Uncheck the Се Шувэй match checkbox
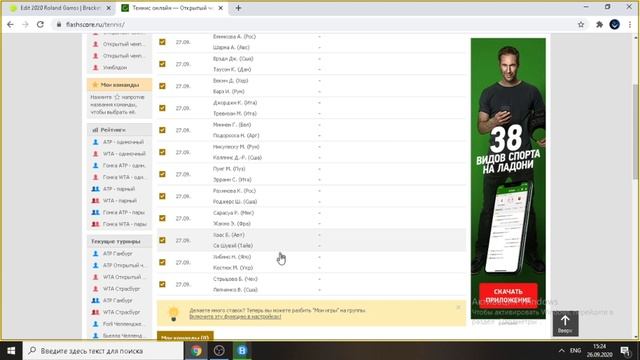 (162, 240)
